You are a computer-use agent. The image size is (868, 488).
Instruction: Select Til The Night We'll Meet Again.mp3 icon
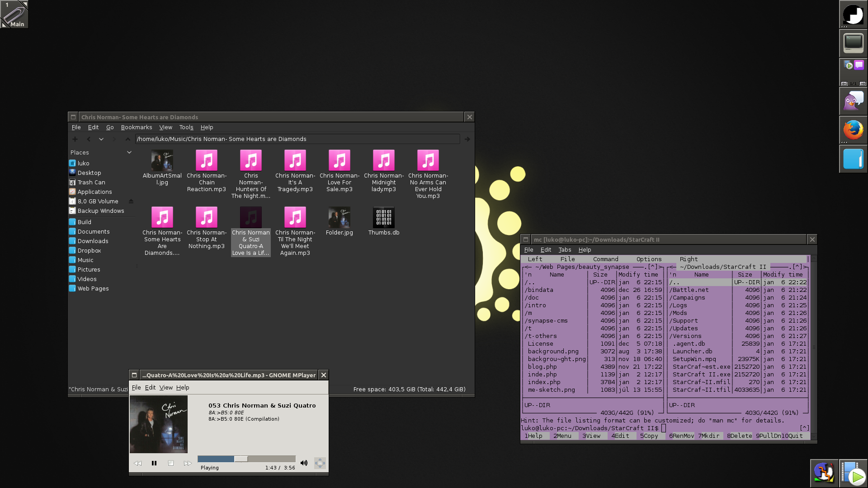click(x=295, y=217)
